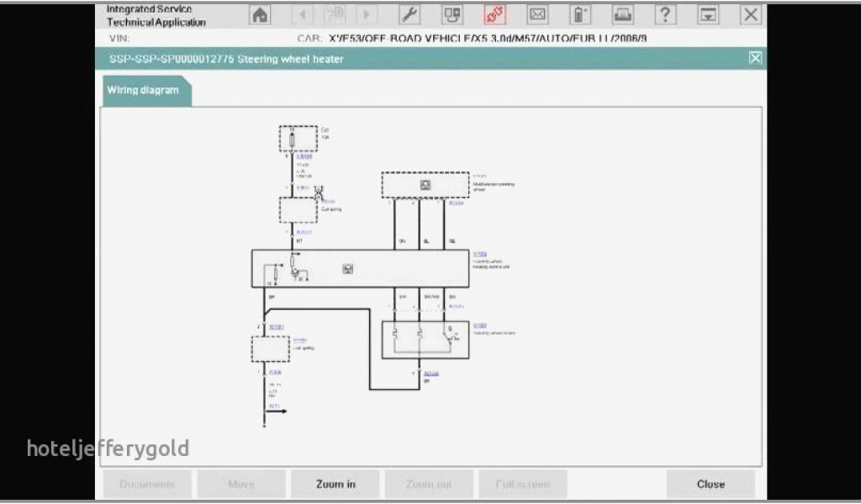Open the envelope messages icon
861x504 pixels.
(537, 14)
